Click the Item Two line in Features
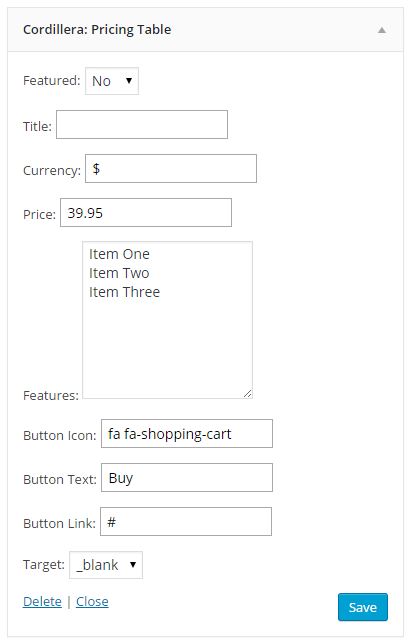This screenshot has height=640, width=411. click(119, 273)
